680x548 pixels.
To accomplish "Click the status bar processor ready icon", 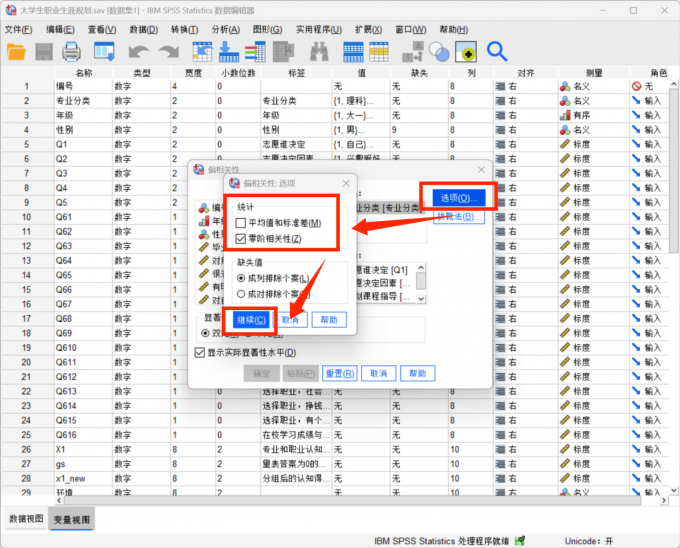I will (520, 541).
